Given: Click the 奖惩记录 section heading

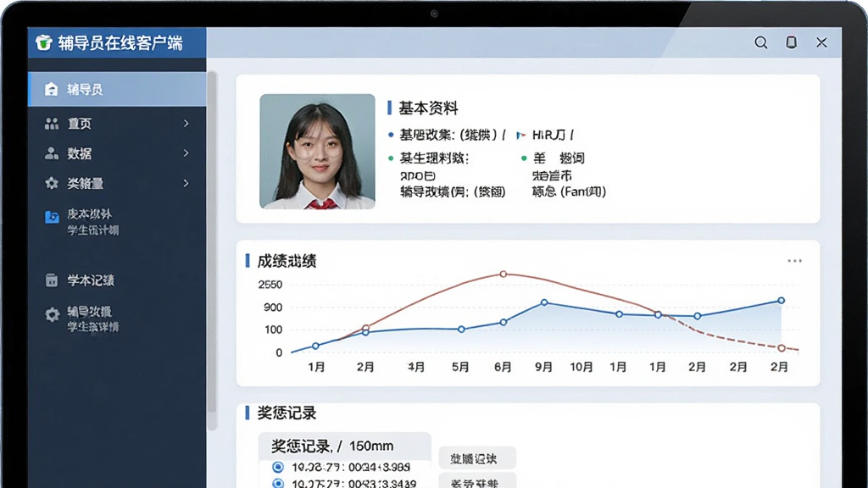Looking at the screenshot, I should tap(287, 413).
